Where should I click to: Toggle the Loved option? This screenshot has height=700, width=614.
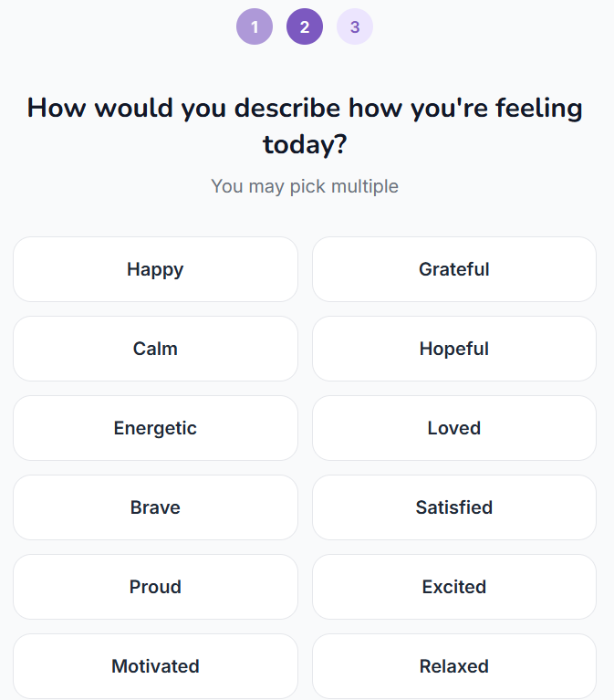click(454, 428)
